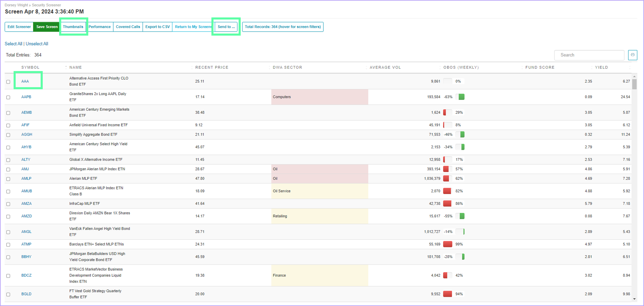Tick the checkbox for AAPB row

8,97
